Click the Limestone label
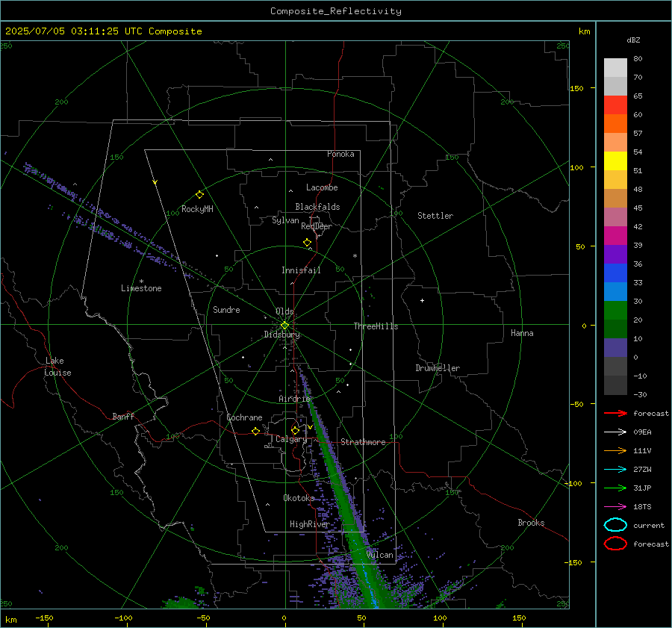 141,288
